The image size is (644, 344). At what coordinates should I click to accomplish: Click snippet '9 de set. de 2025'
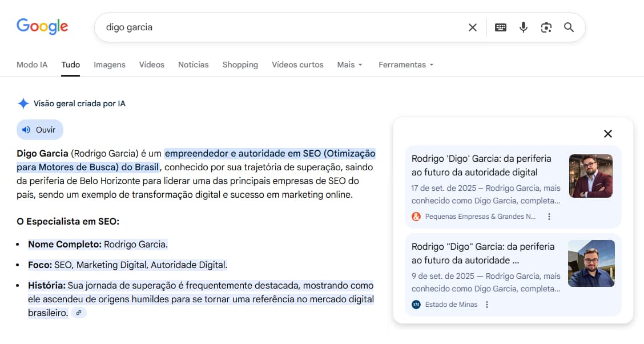point(443,276)
